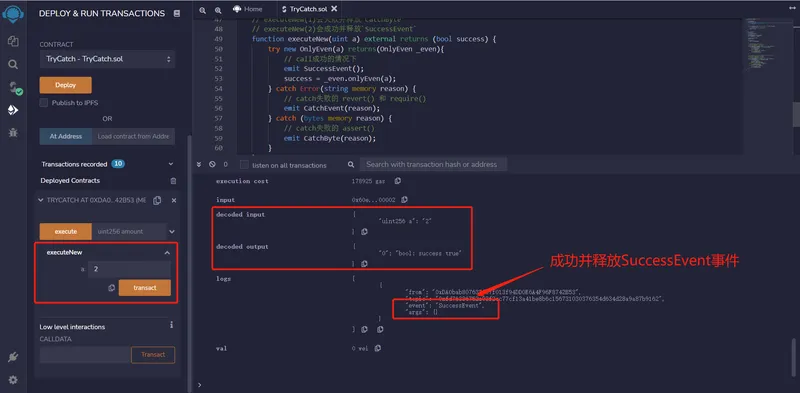Image resolution: width=800 pixels, height=393 pixels.
Task: Click the orange execute function button
Action: coord(66,232)
